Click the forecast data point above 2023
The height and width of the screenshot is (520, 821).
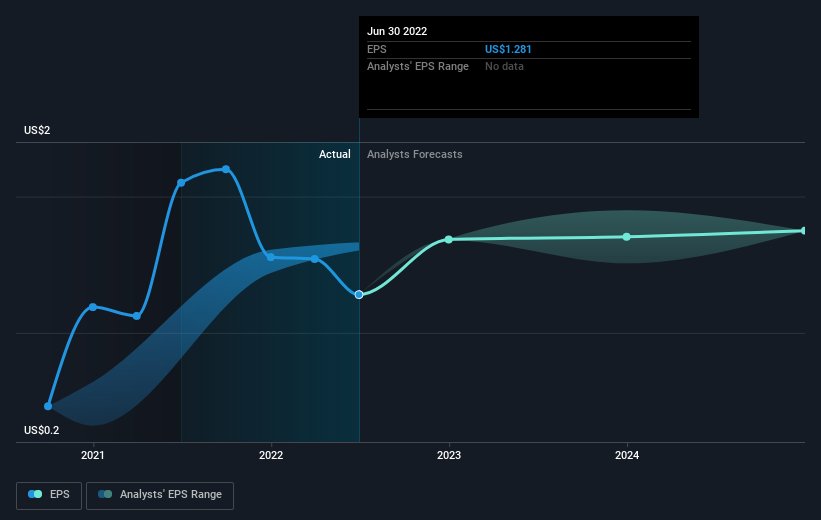[449, 239]
